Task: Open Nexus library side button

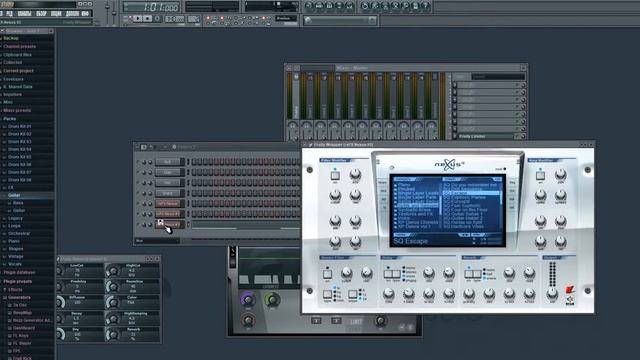Action: [383, 182]
